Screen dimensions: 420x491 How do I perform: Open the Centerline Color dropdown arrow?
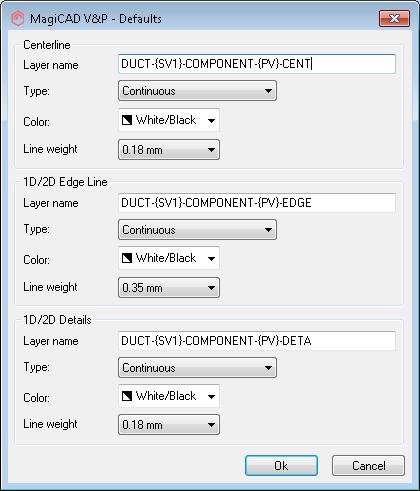pyautogui.click(x=211, y=120)
